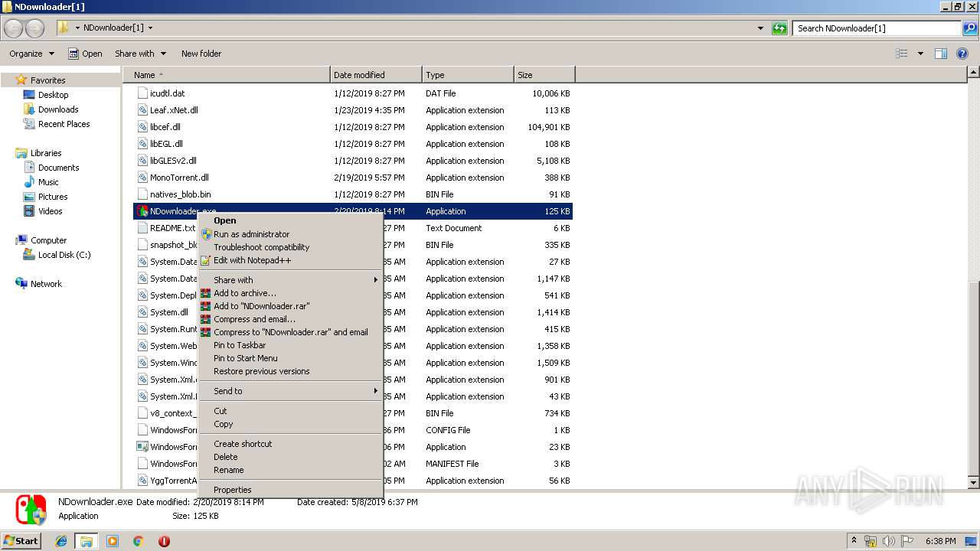The height and width of the screenshot is (551, 980).
Task: Select Compress and email... entry
Action: point(290,319)
